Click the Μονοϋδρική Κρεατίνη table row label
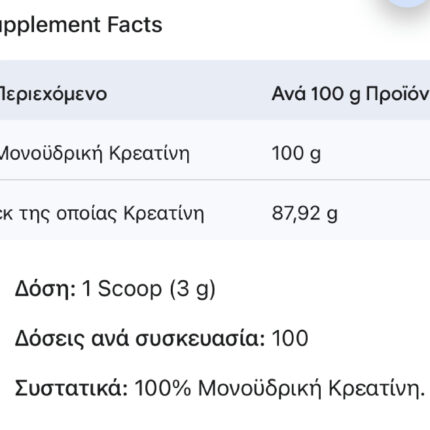Screen dimensions: 430x430 coord(95,154)
